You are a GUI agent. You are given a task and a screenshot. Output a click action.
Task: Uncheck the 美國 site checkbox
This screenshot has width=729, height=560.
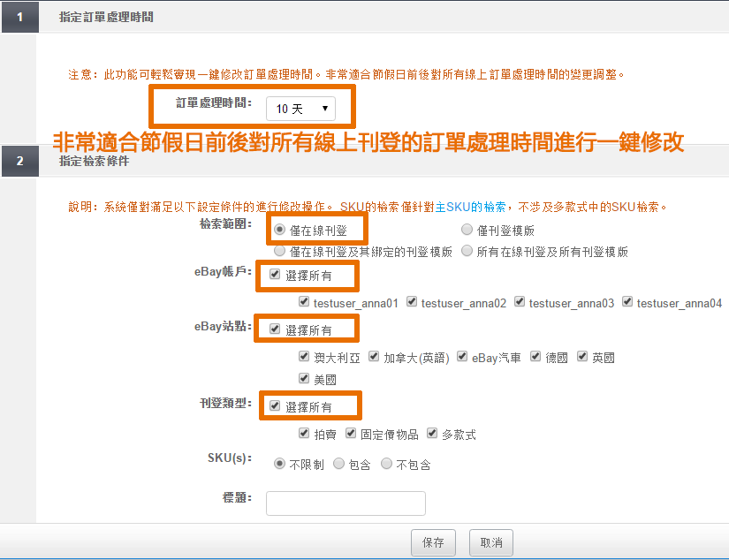tap(304, 378)
